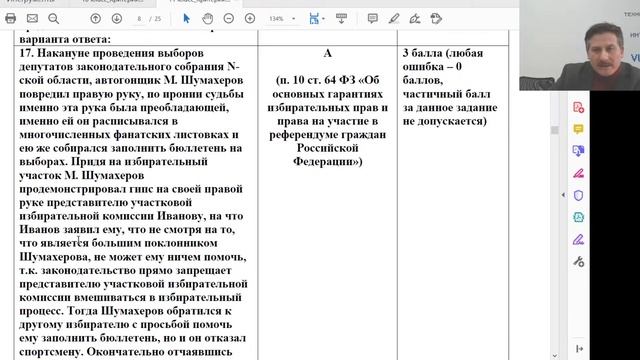The height and width of the screenshot is (360, 640).
Task: Click the expand side panel icon at bottom
Action: click(x=579, y=349)
